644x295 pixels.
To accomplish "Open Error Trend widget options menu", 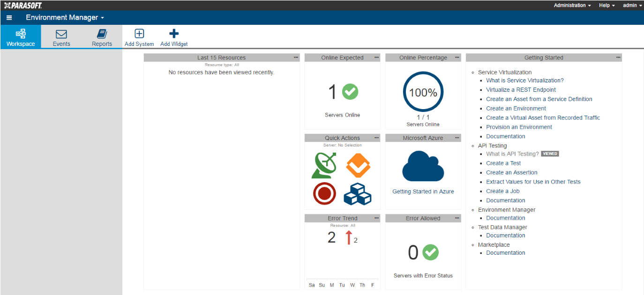I will tap(376, 218).
